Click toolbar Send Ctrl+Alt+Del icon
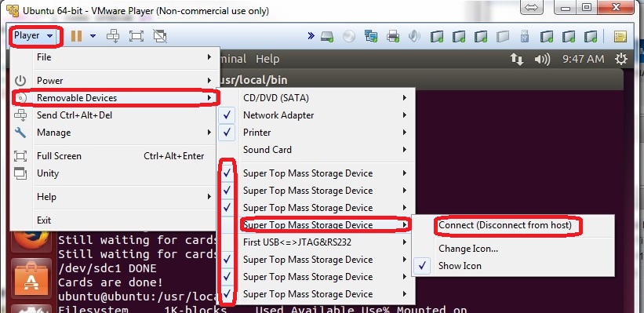 (x=113, y=36)
